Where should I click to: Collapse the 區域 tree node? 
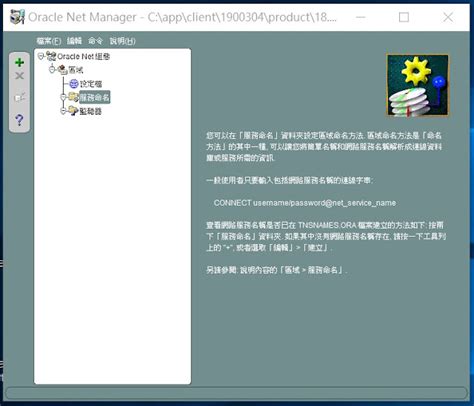pyautogui.click(x=52, y=69)
